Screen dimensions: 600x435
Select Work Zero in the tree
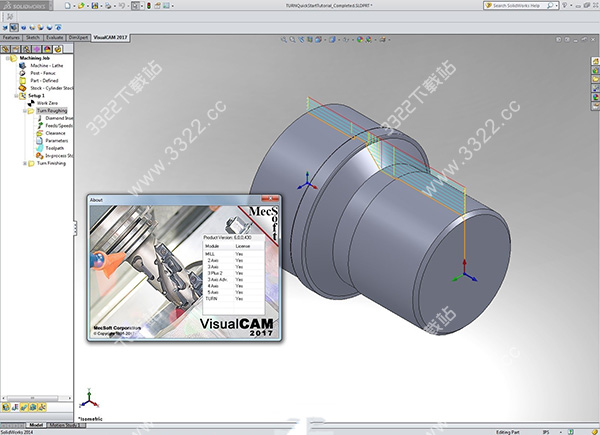tap(47, 103)
